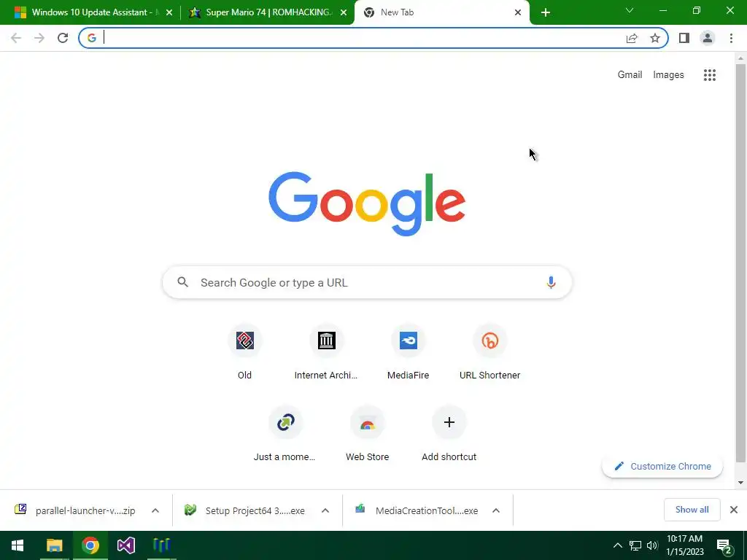
Task: Open File Explorer from the taskbar
Action: (x=54, y=545)
